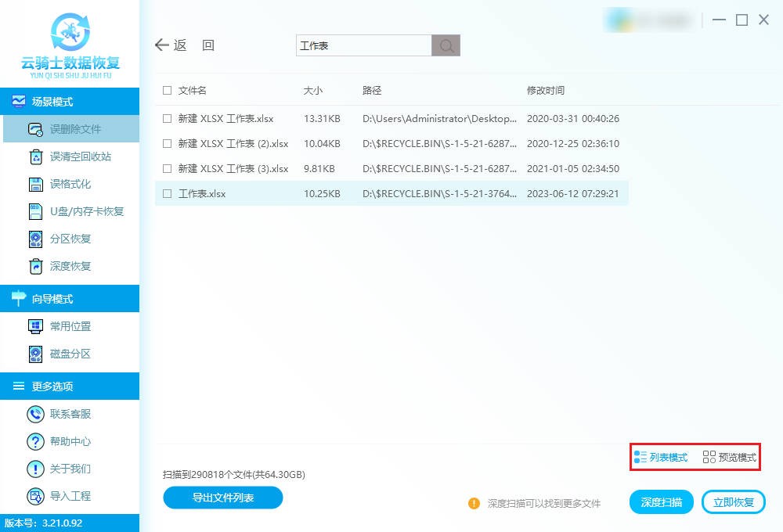Collapse the 场景模式 section header
Viewport: 783px width, 532px height.
70,102
